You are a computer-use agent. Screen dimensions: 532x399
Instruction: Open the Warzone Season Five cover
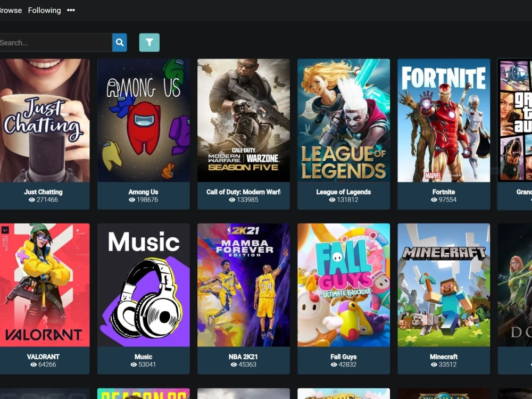coord(244,120)
